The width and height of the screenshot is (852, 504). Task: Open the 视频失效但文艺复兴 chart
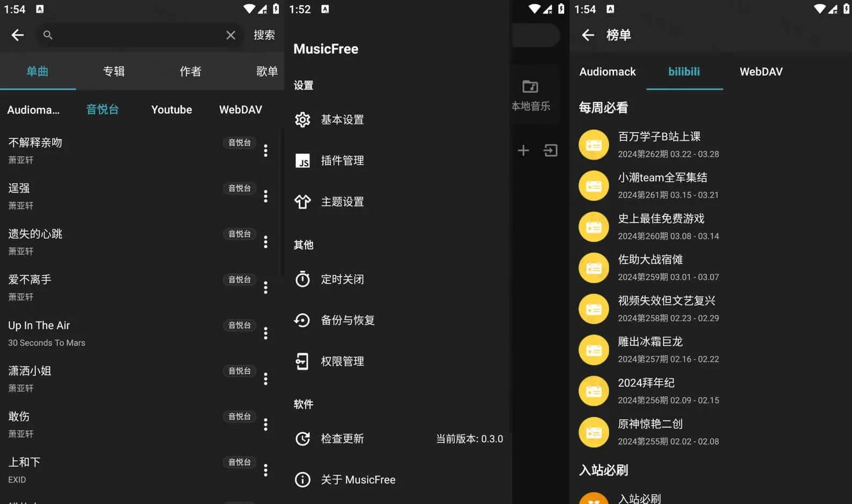coord(710,309)
